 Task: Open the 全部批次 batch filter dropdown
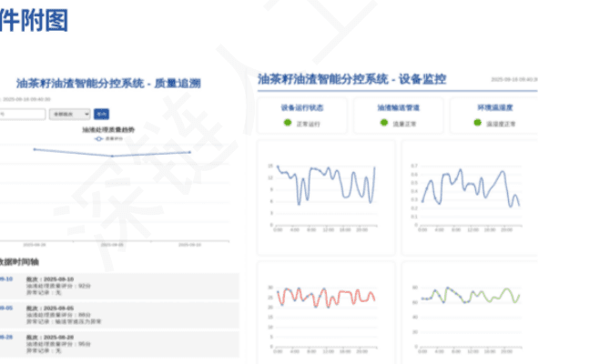point(69,114)
